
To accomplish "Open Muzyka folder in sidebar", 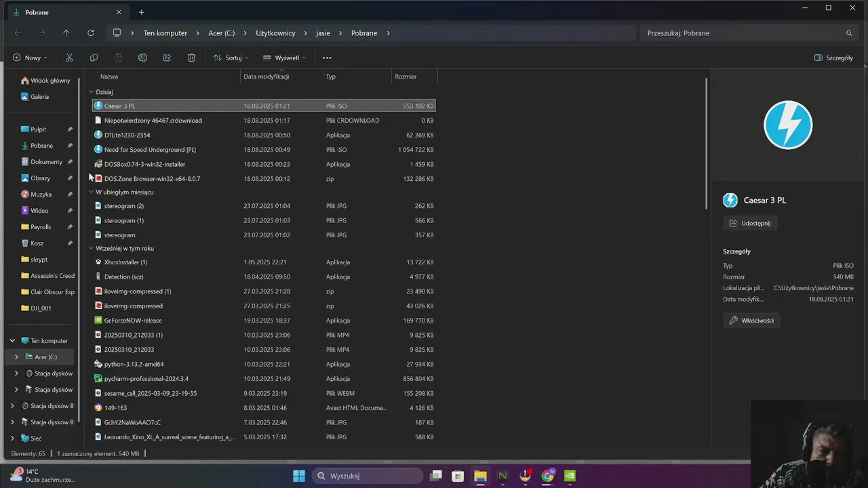I will [36, 194].
